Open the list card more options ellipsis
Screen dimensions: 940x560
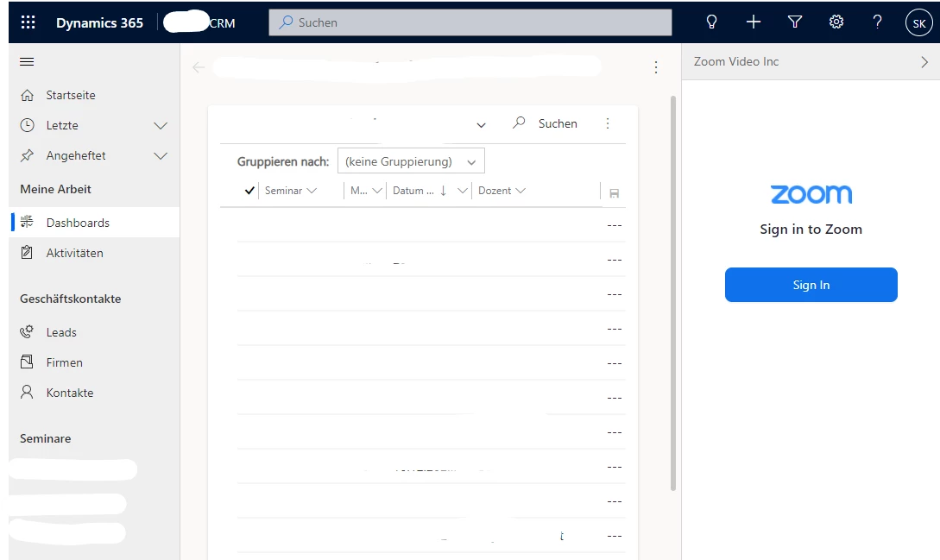click(608, 123)
